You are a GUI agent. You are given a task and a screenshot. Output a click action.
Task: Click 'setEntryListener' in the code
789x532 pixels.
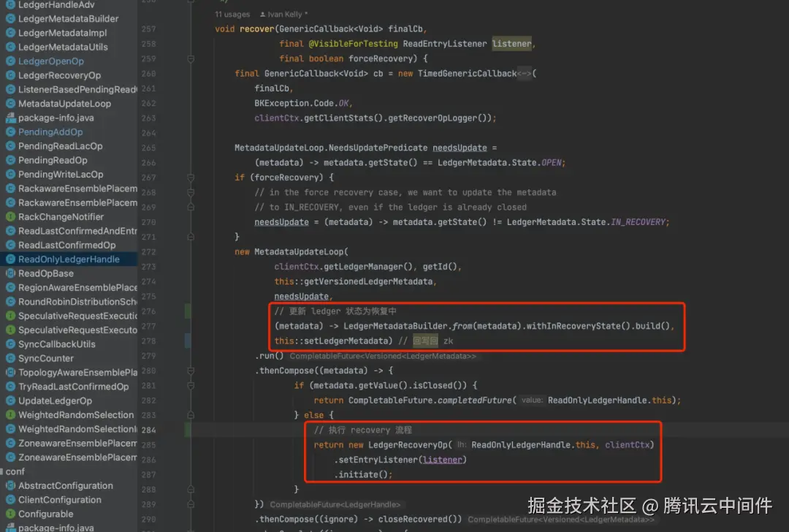point(378,460)
